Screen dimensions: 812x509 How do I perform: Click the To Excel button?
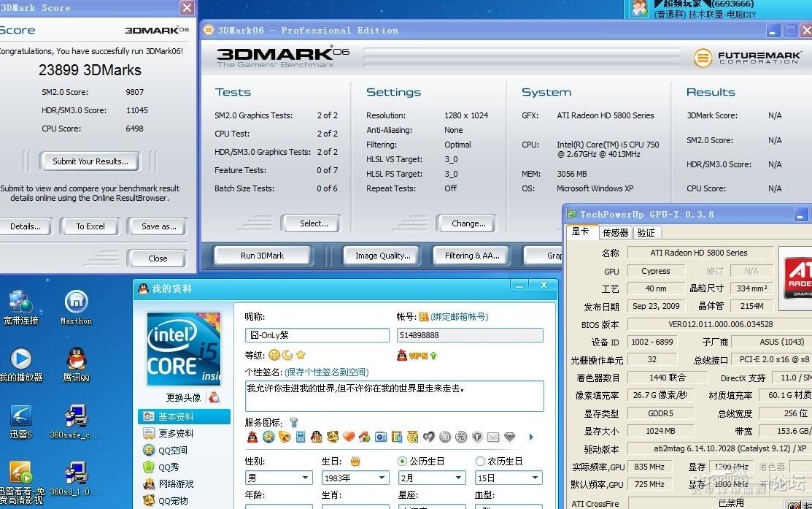click(90, 226)
